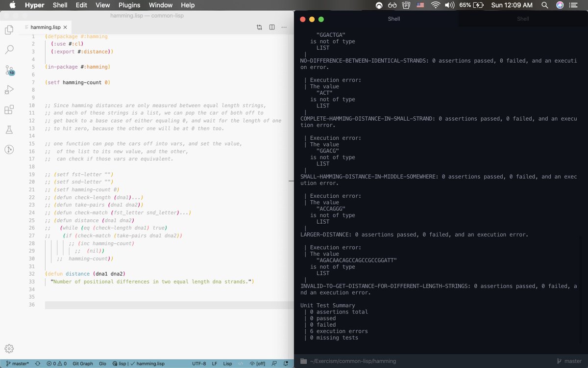Select the first Shell tab in Hyper
This screenshot has width=588, height=368.
393,19
